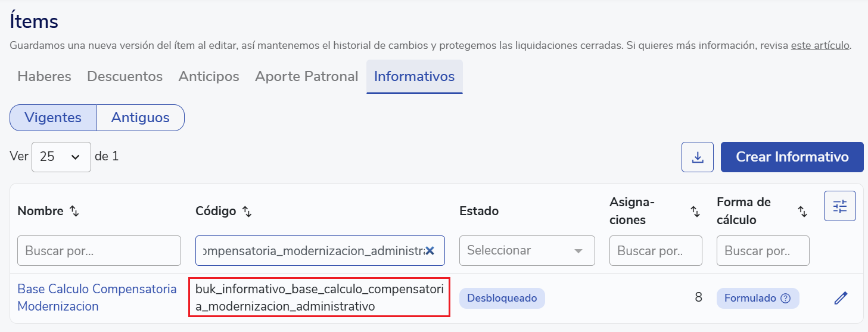
Task: Click the Formulado help question mark icon
Action: pyautogui.click(x=785, y=298)
